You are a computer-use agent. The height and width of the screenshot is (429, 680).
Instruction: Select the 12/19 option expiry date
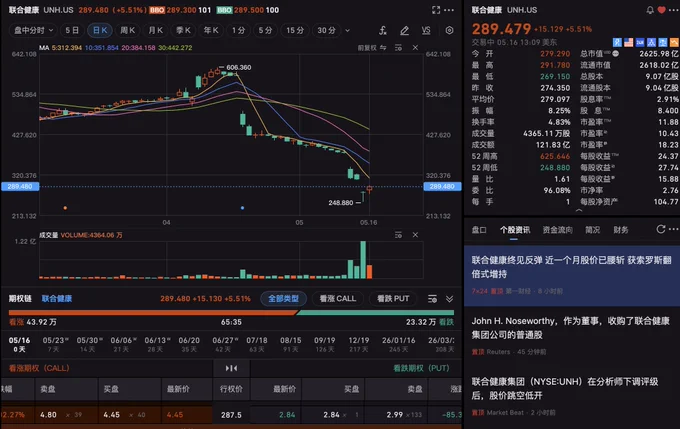pyautogui.click(x=359, y=344)
